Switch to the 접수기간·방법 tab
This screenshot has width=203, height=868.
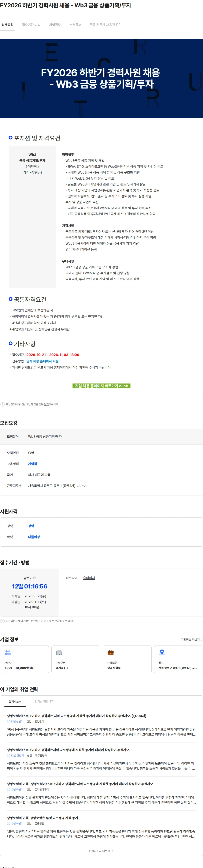31,25
